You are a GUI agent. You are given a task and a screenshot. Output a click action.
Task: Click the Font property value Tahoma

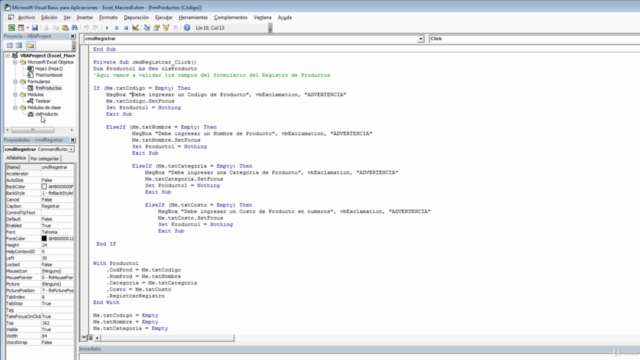tap(58, 232)
